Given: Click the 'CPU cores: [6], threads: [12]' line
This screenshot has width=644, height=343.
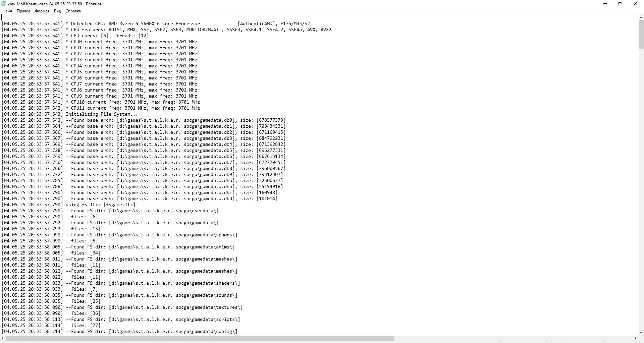Looking at the screenshot, I should click(x=75, y=36).
